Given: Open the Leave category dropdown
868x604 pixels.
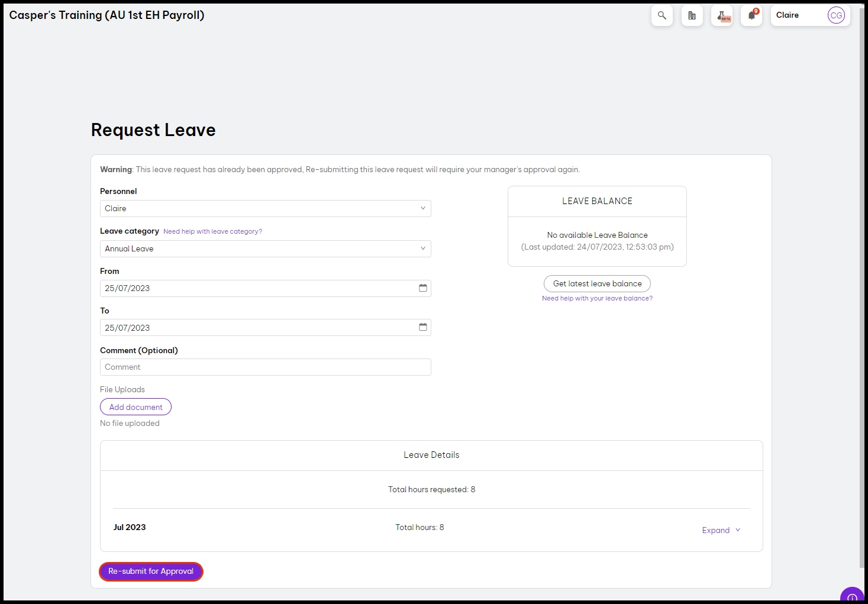Looking at the screenshot, I should point(265,248).
